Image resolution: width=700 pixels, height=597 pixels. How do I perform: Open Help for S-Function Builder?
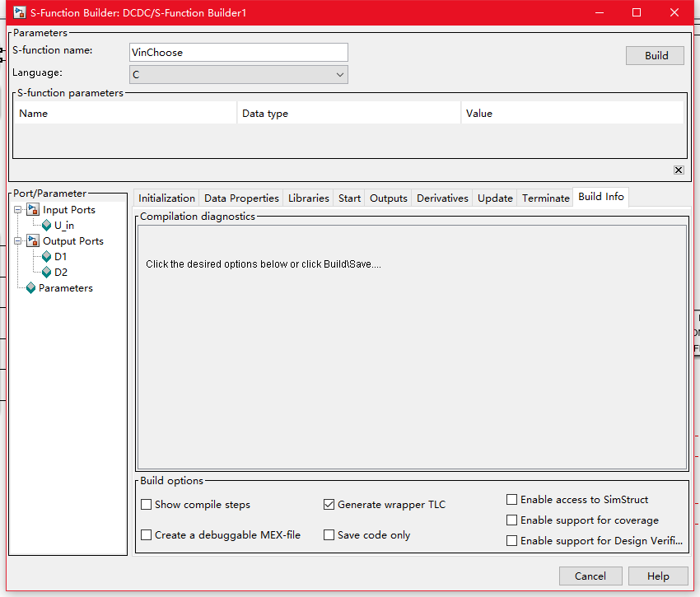[658, 576]
